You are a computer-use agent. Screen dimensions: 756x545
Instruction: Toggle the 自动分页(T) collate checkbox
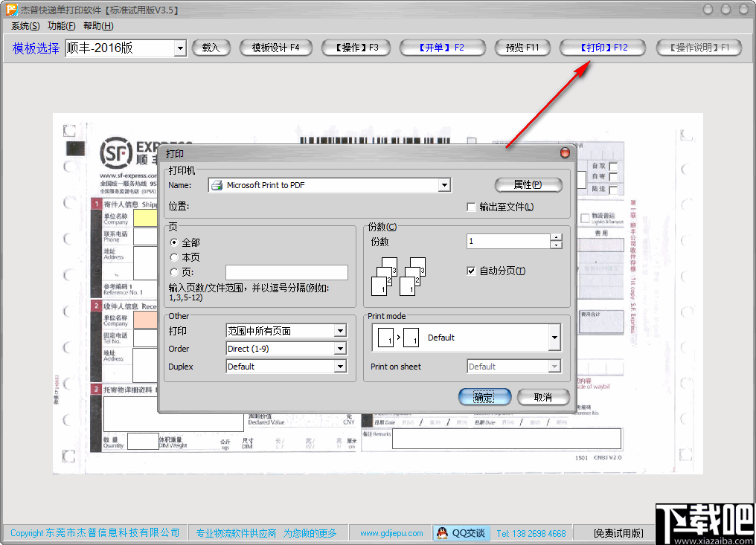(x=472, y=271)
